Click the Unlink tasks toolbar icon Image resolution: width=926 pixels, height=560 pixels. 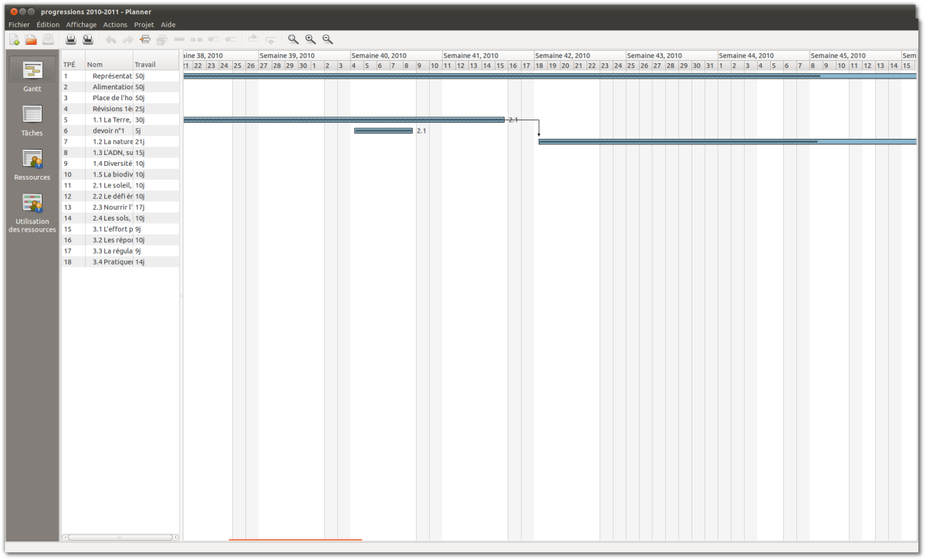click(196, 39)
